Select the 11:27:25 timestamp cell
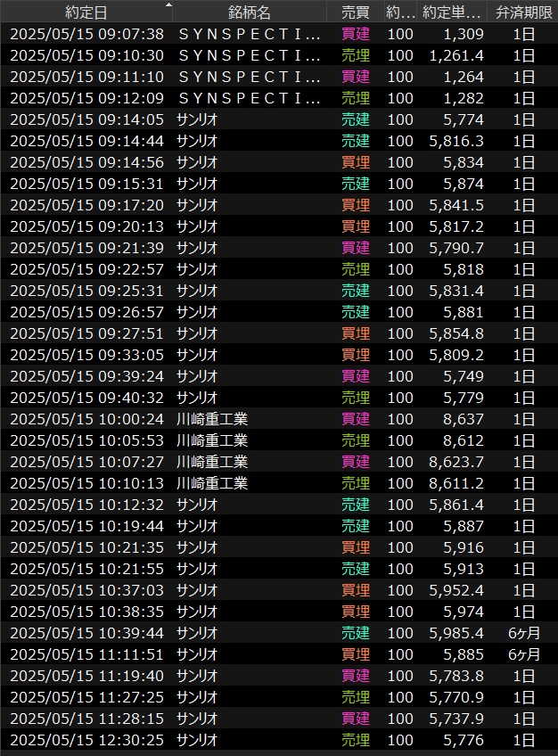 [86, 696]
